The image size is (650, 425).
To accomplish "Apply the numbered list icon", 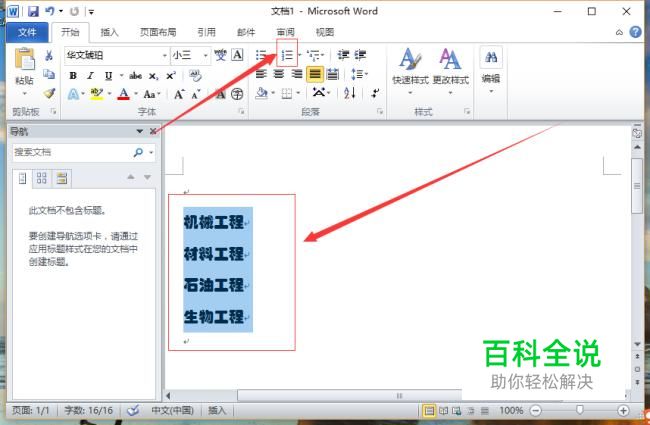I will point(287,55).
